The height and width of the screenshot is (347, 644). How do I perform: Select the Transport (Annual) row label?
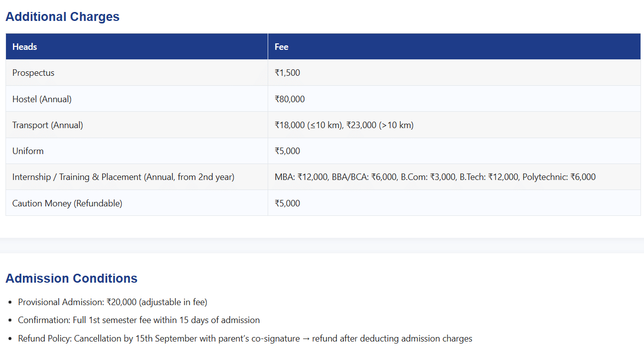click(48, 125)
